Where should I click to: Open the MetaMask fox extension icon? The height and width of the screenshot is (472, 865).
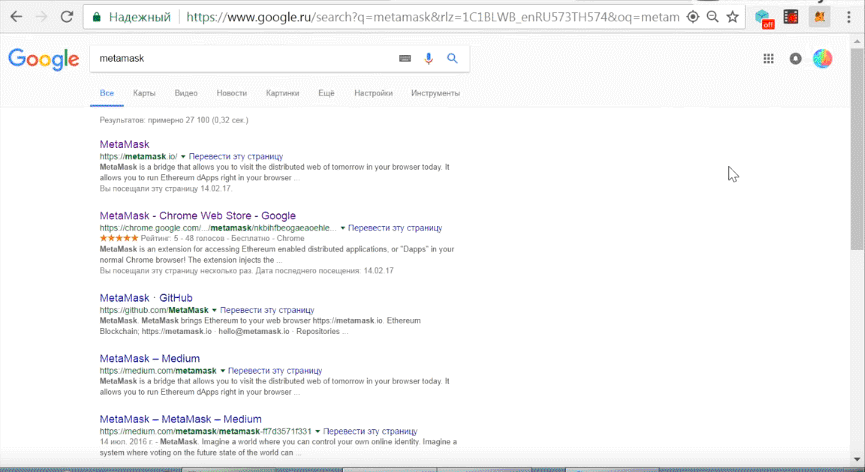820,17
